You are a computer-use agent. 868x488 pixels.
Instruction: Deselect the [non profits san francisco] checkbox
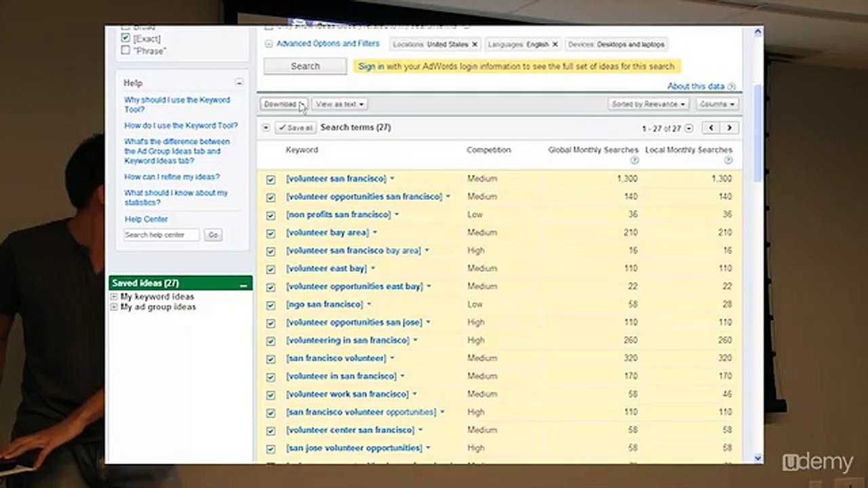click(x=271, y=216)
